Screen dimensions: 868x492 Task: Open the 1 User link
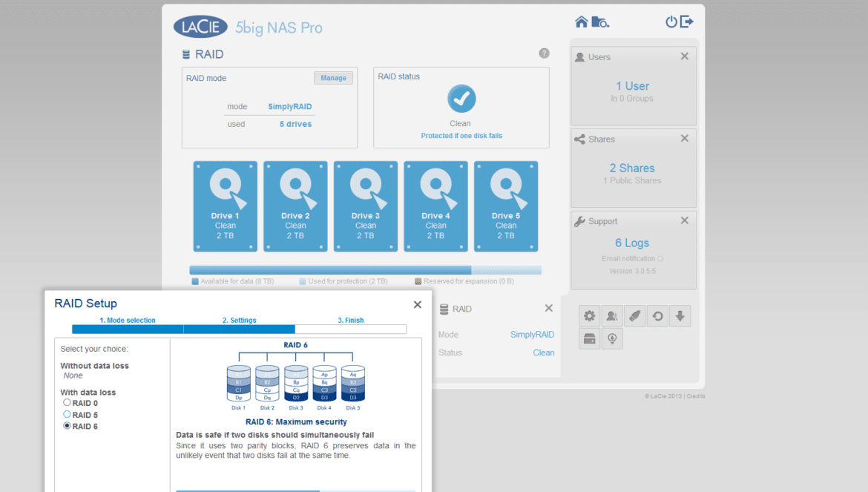(x=632, y=86)
